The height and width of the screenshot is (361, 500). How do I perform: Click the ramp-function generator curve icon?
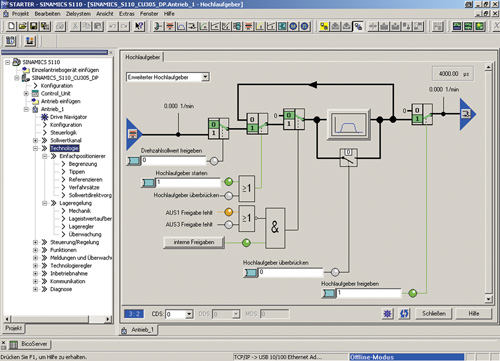pos(349,124)
